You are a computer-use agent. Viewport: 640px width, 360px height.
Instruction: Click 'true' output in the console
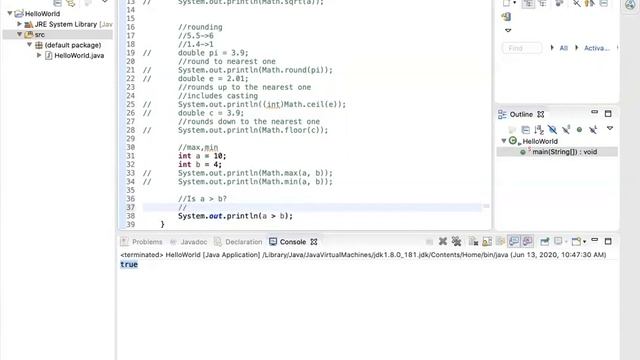pyautogui.click(x=129, y=264)
